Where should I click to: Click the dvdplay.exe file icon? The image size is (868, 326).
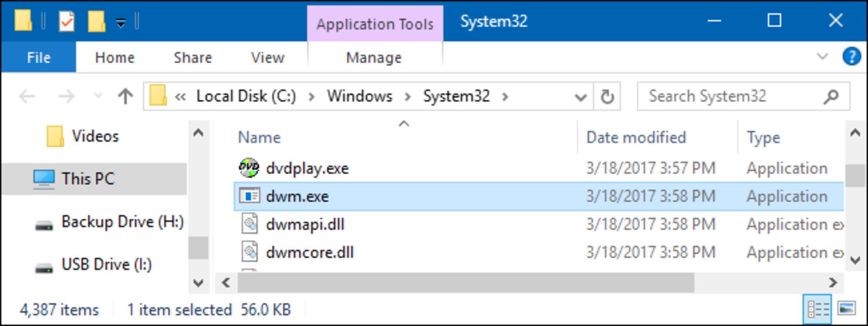click(249, 168)
